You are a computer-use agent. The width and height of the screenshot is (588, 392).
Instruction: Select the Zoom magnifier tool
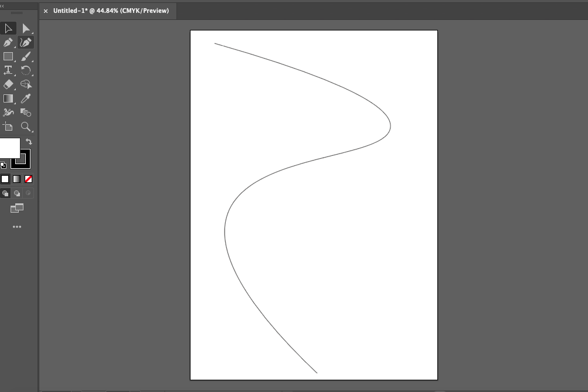26,127
